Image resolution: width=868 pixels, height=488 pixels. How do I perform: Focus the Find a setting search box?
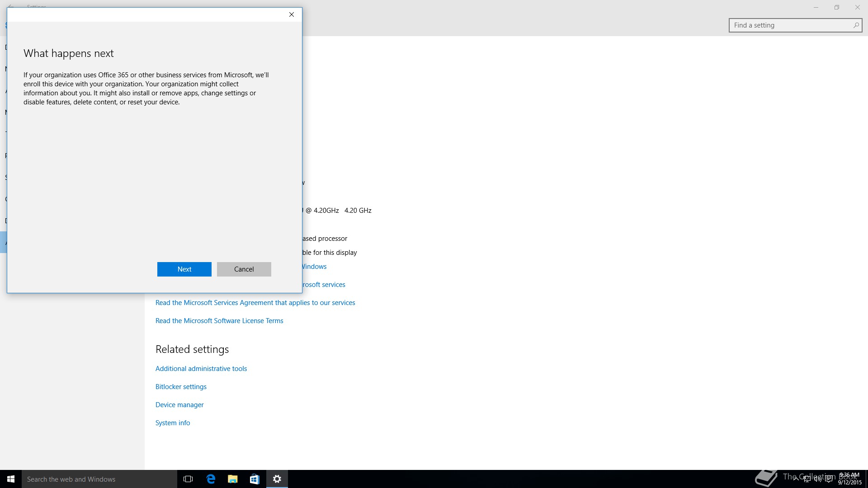(x=795, y=25)
